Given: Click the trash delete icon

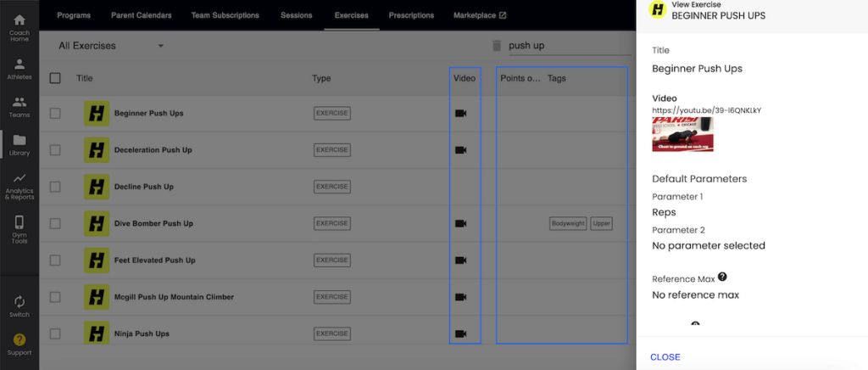Looking at the screenshot, I should [497, 46].
